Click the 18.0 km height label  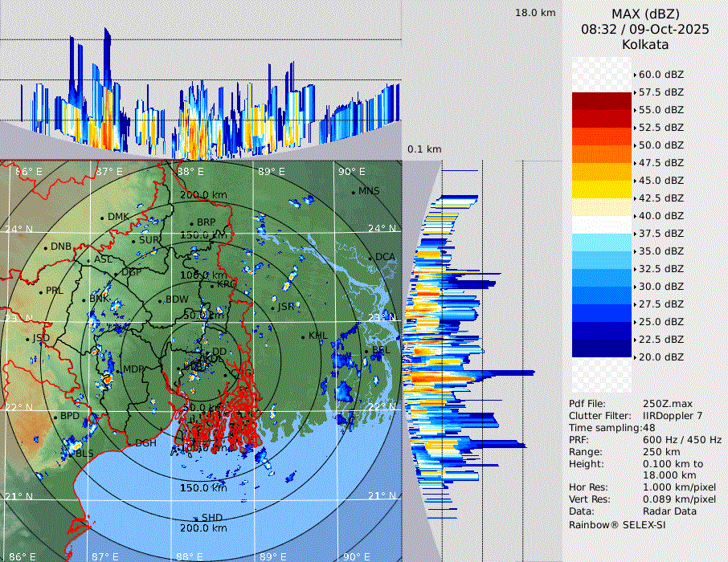coord(535,13)
